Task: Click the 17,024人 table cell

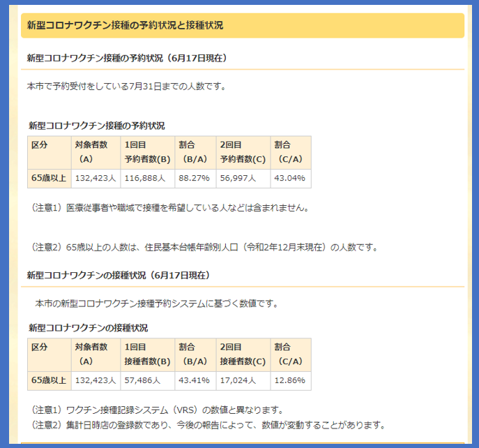Action: coord(238,380)
